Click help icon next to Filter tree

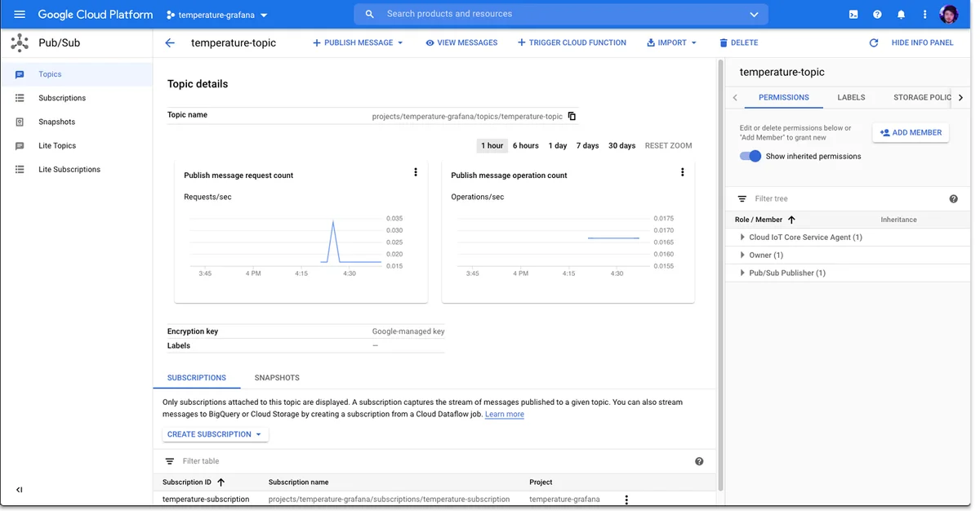point(953,199)
